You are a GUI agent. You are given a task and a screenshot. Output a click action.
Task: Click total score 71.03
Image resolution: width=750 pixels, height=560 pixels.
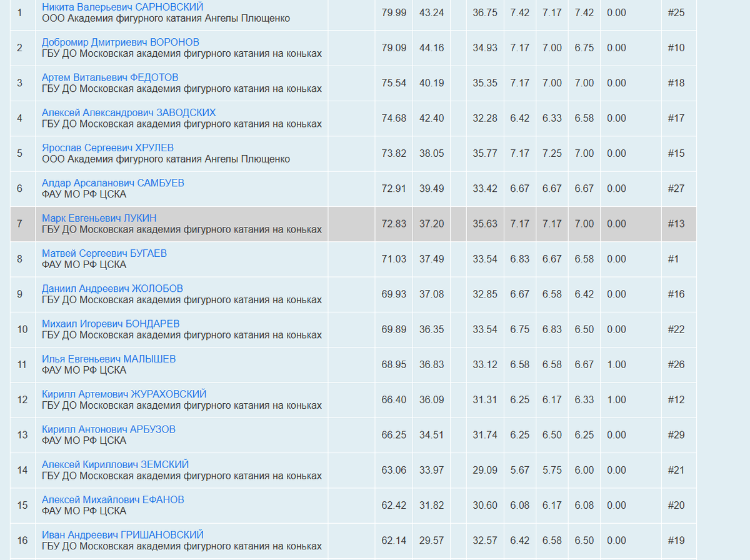pos(394,259)
